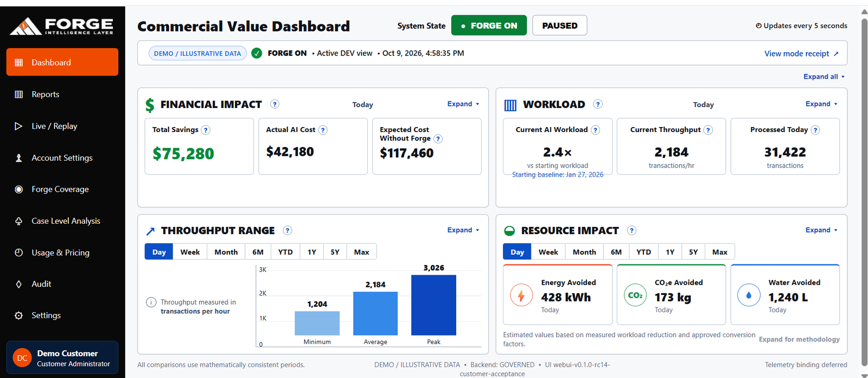
Task: Open help icon next to Resource Impact
Action: click(631, 230)
